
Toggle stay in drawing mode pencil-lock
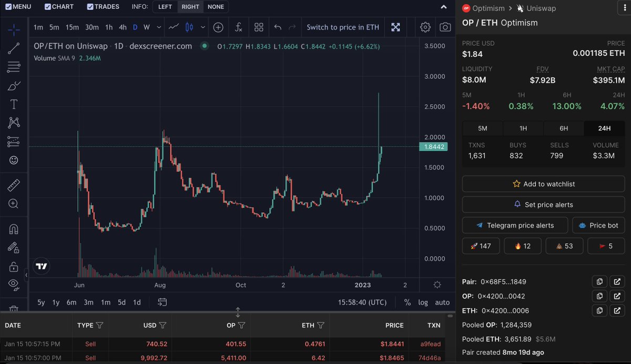14,247
